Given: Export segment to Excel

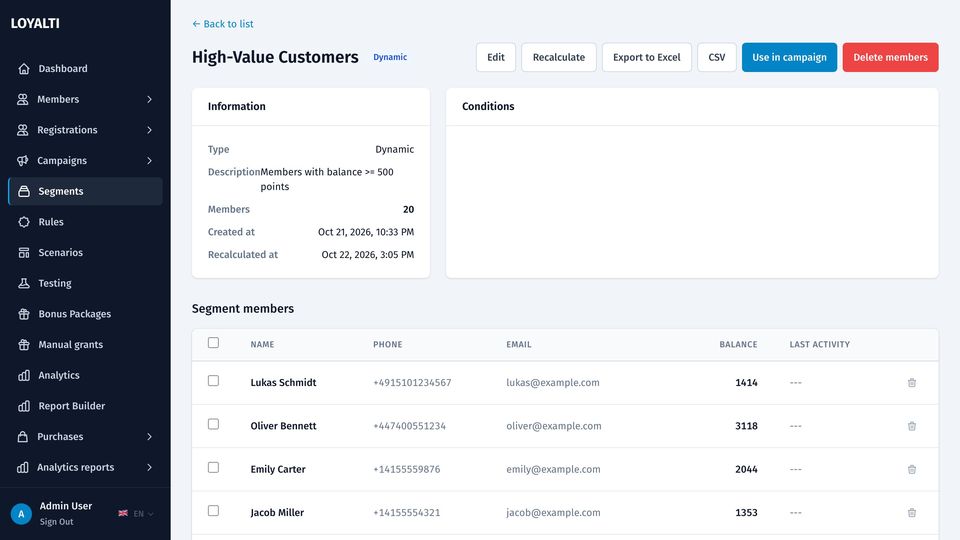Looking at the screenshot, I should click(647, 57).
